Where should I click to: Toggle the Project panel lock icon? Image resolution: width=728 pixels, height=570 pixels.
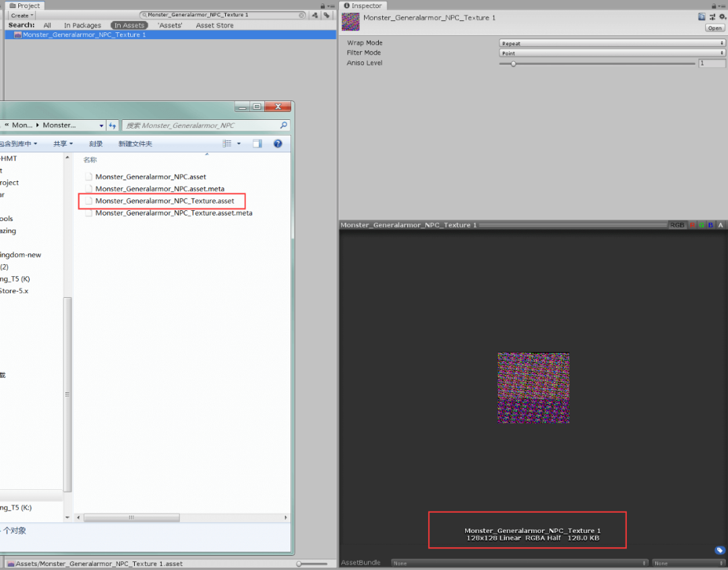click(323, 6)
